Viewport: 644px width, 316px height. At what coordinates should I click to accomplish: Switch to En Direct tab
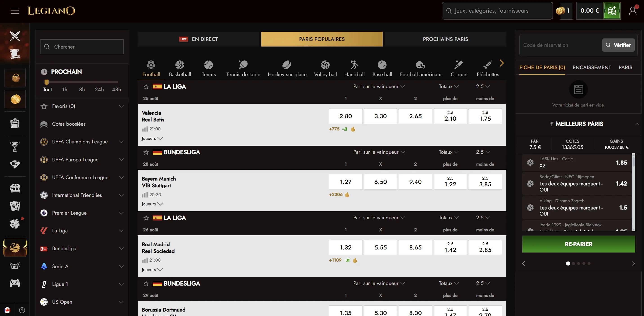point(198,39)
